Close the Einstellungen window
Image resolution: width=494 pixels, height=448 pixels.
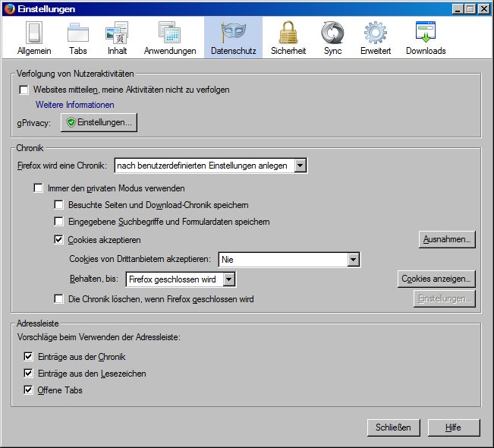484,9
